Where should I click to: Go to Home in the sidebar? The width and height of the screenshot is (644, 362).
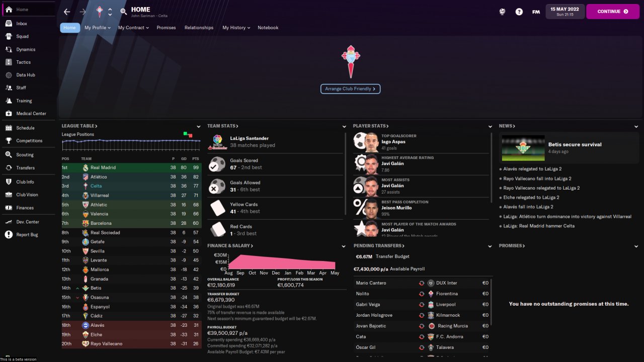click(28, 10)
